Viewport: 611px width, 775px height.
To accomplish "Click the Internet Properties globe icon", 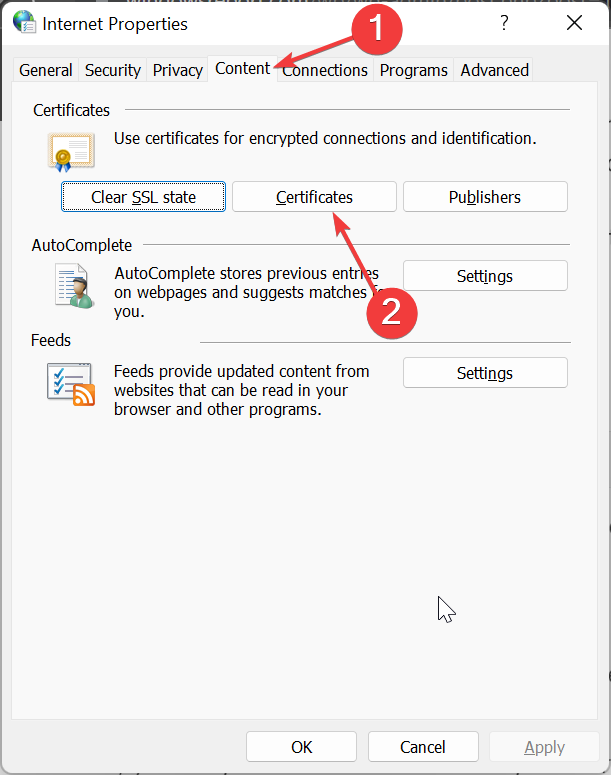I will [24, 23].
